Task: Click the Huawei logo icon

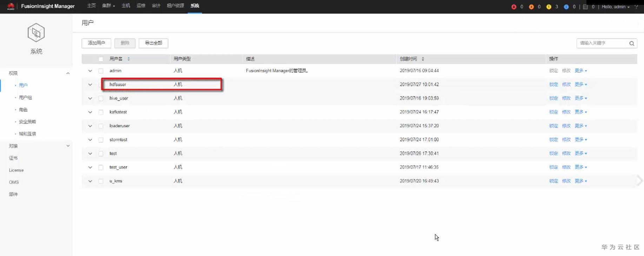Action: pos(11,6)
